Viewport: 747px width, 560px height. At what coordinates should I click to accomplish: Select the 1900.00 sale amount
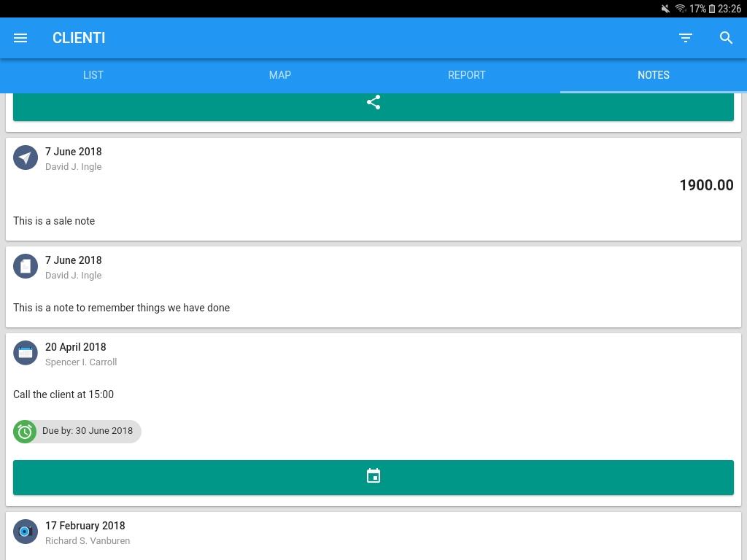coord(706,185)
